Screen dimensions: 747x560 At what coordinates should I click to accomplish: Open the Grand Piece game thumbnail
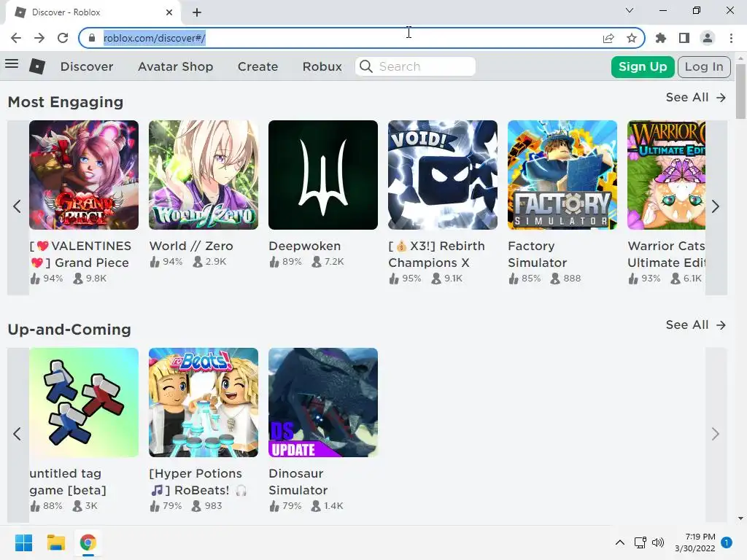84,175
